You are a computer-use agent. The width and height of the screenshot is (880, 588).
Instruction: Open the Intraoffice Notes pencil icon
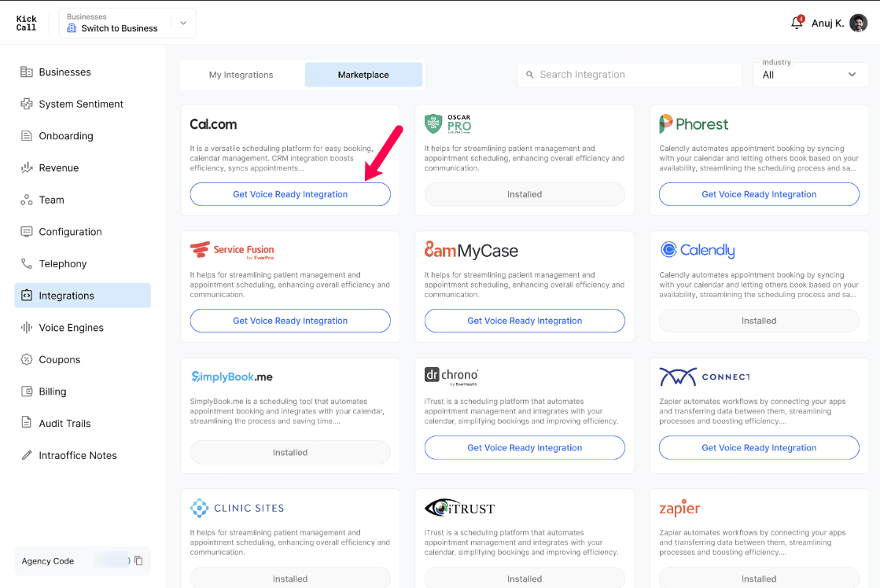[x=27, y=456]
